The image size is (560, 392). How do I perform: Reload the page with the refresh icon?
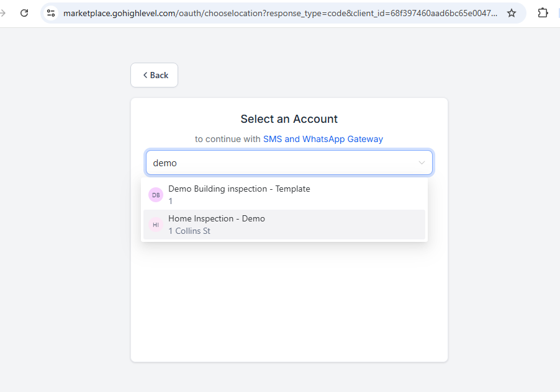(24, 12)
